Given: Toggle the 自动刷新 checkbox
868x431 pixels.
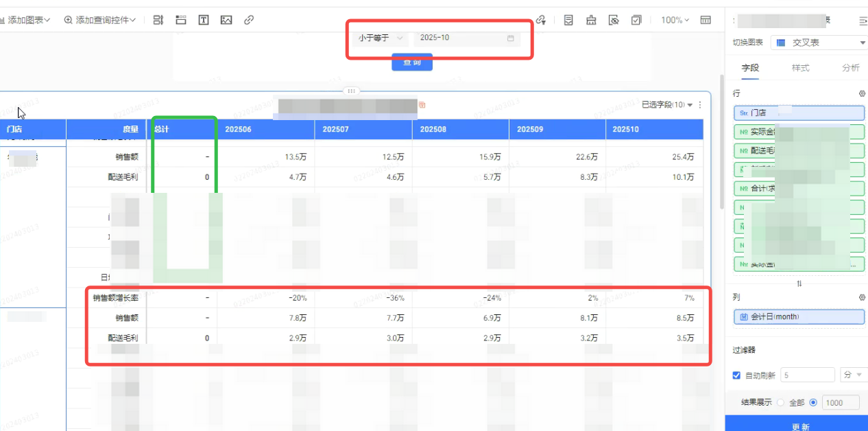Looking at the screenshot, I should [737, 375].
